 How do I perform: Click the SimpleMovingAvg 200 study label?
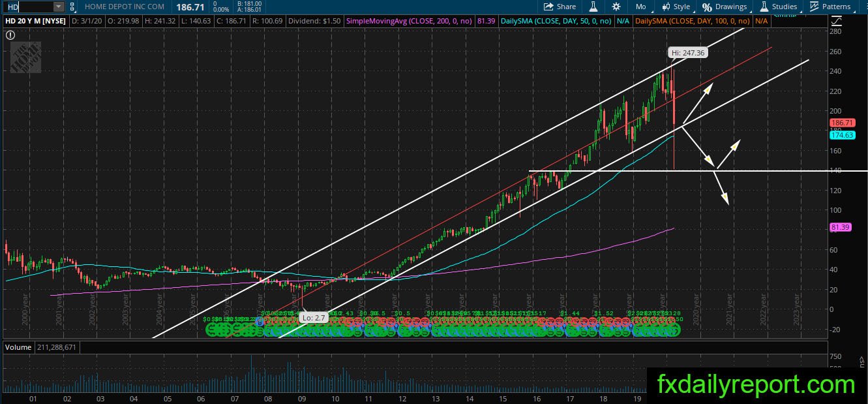[410, 22]
